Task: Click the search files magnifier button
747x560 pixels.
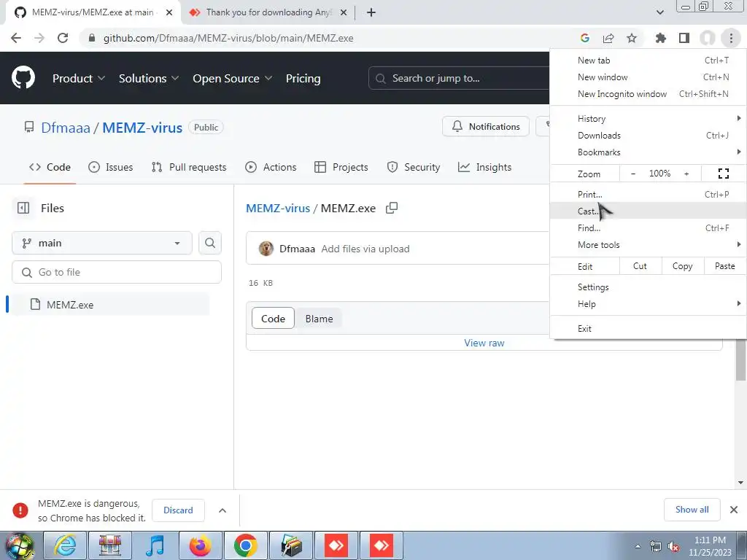Action: 209,243
